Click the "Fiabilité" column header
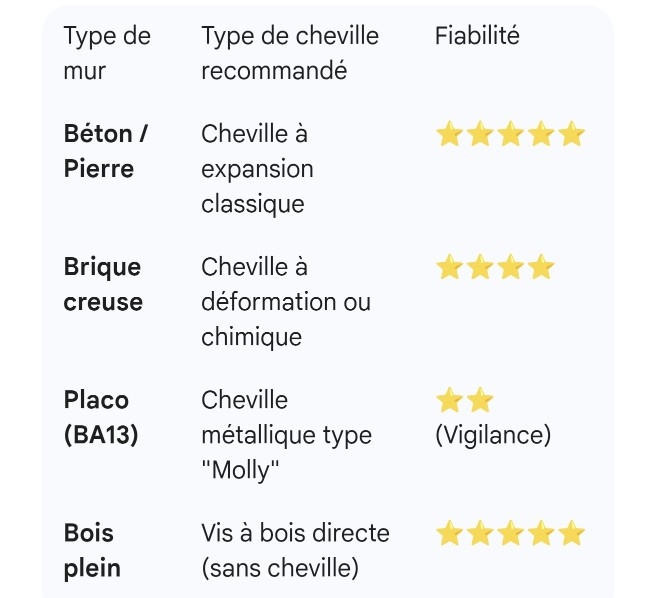This screenshot has width=656, height=598. [x=477, y=36]
